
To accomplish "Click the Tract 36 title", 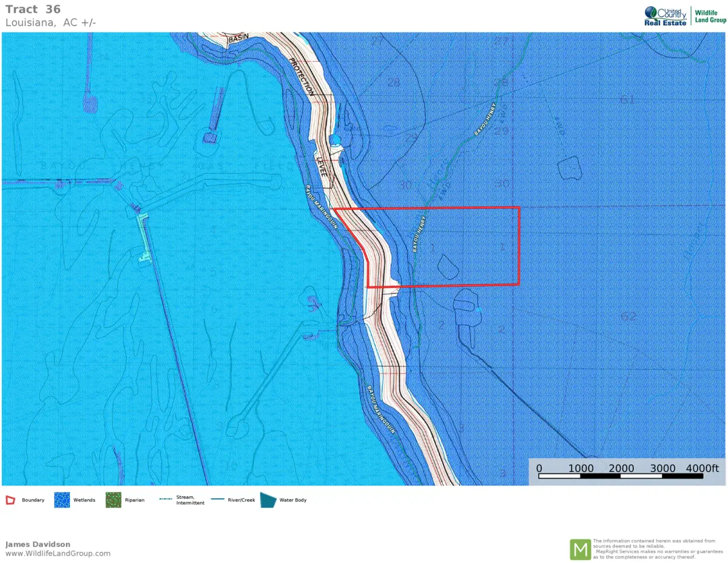I will tap(33, 9).
